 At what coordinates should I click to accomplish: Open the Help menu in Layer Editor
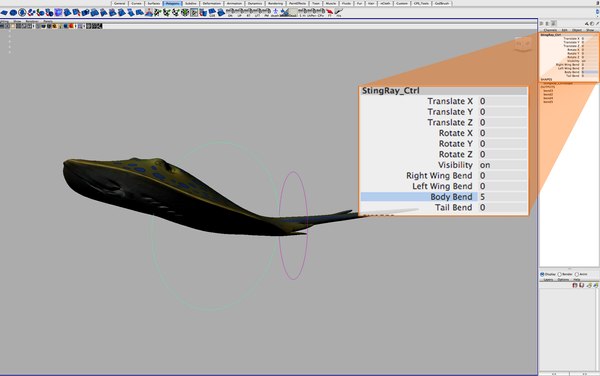pyautogui.click(x=577, y=280)
